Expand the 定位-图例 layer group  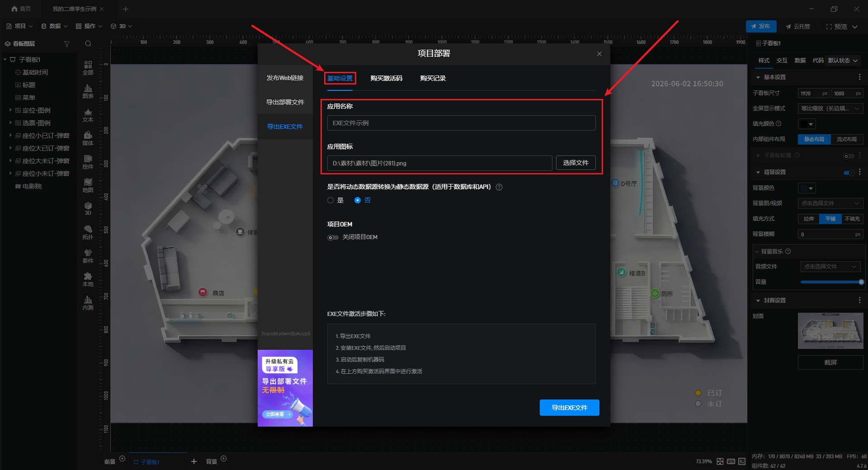coord(10,110)
